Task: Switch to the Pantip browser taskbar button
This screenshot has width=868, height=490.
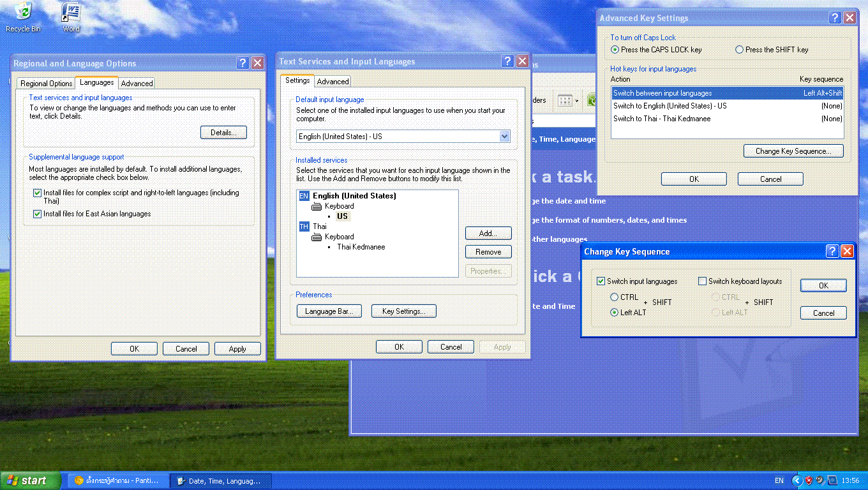Action: tap(118, 480)
